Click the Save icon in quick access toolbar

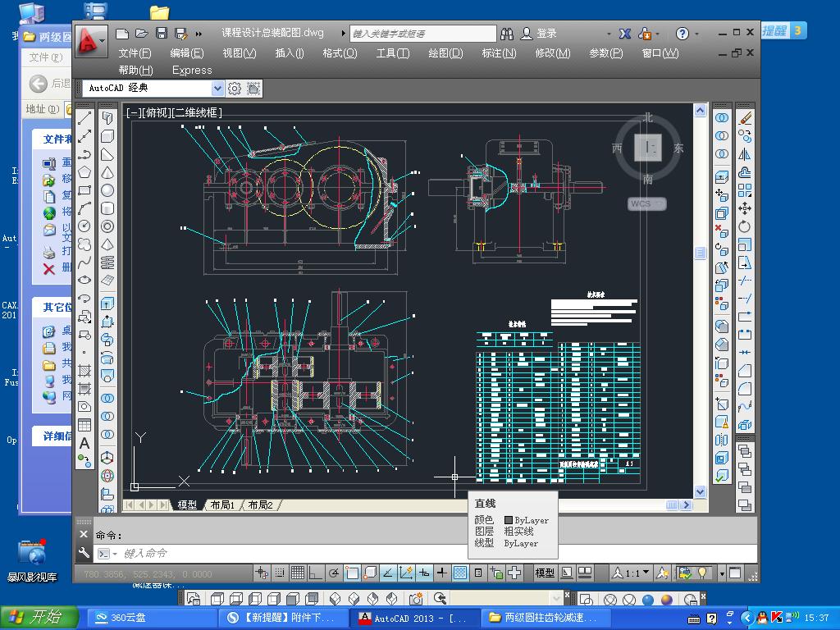pos(162,34)
